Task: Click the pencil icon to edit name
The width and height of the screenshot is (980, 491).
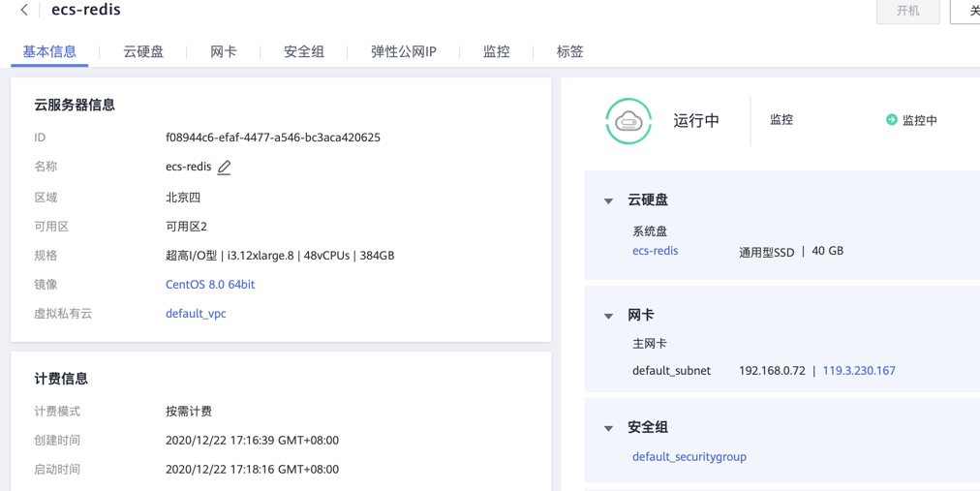Action: coord(224,168)
